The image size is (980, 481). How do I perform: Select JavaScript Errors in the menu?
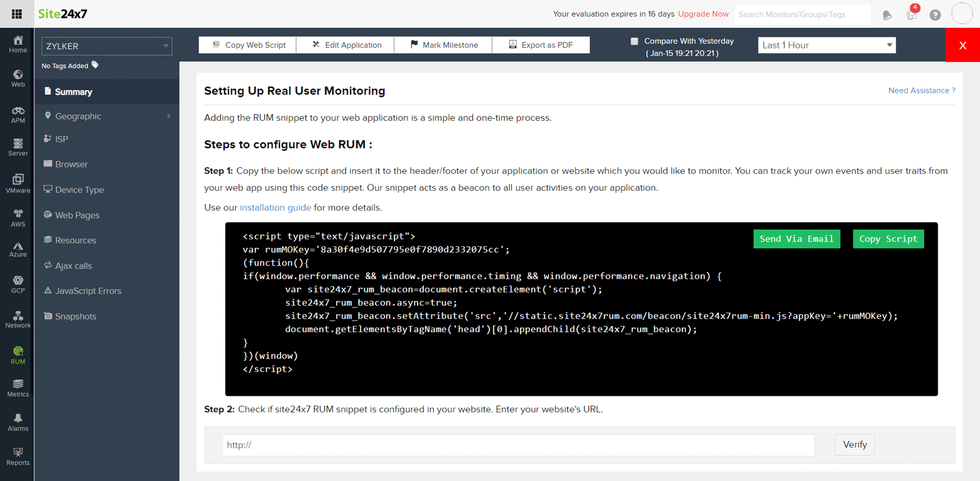point(88,291)
